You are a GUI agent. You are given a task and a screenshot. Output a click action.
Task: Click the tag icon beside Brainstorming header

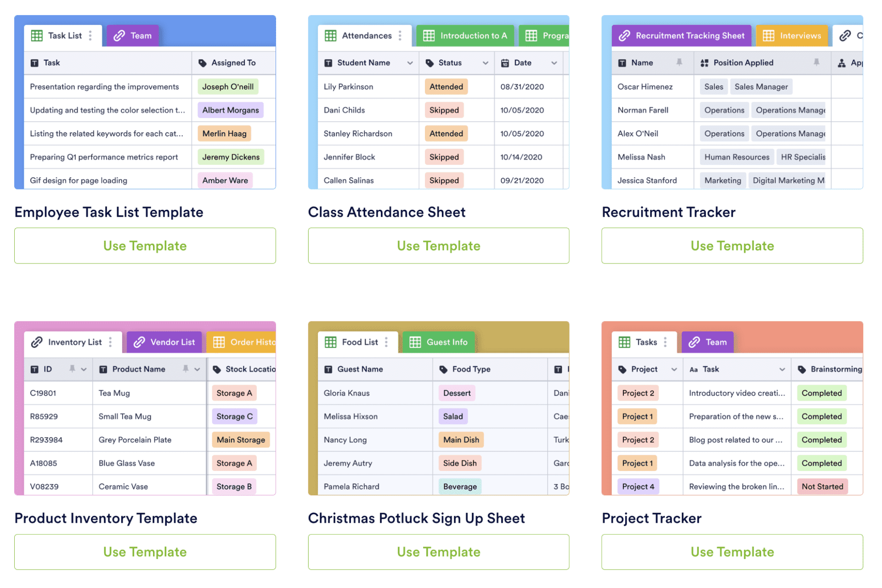pyautogui.click(x=802, y=370)
